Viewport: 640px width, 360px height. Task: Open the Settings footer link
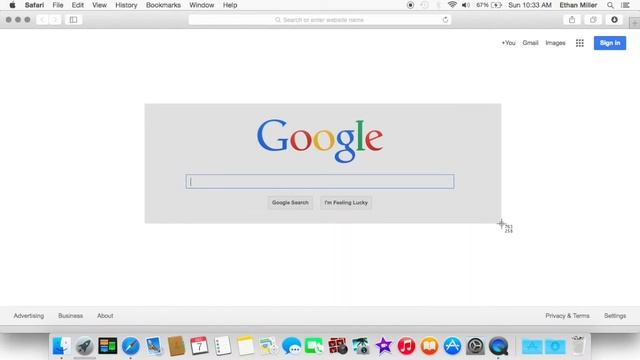click(615, 316)
